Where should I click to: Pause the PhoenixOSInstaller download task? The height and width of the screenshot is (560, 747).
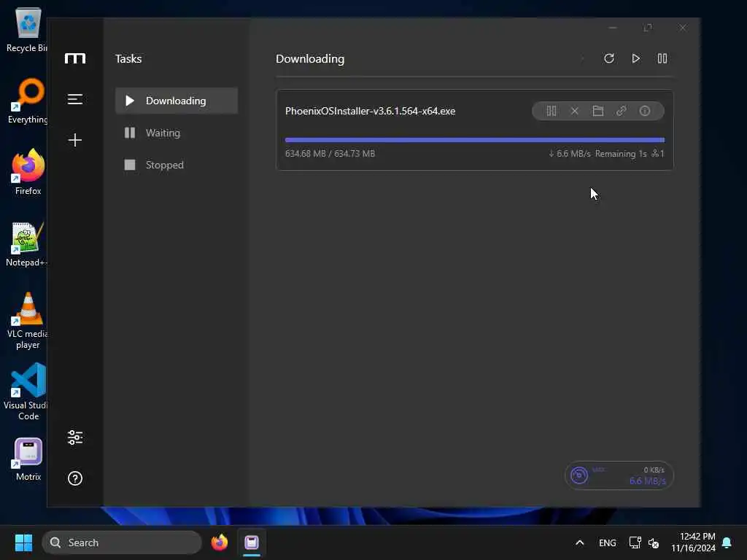551,111
